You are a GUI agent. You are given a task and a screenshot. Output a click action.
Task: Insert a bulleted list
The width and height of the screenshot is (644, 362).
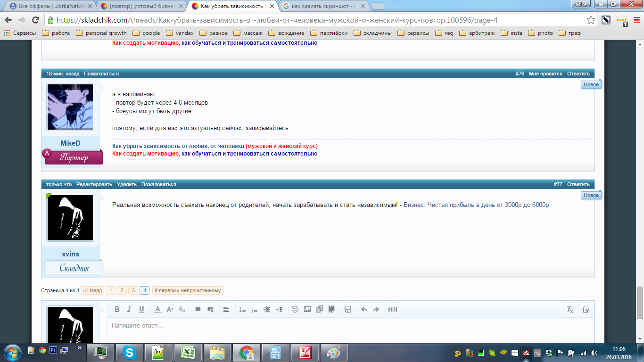242,309
